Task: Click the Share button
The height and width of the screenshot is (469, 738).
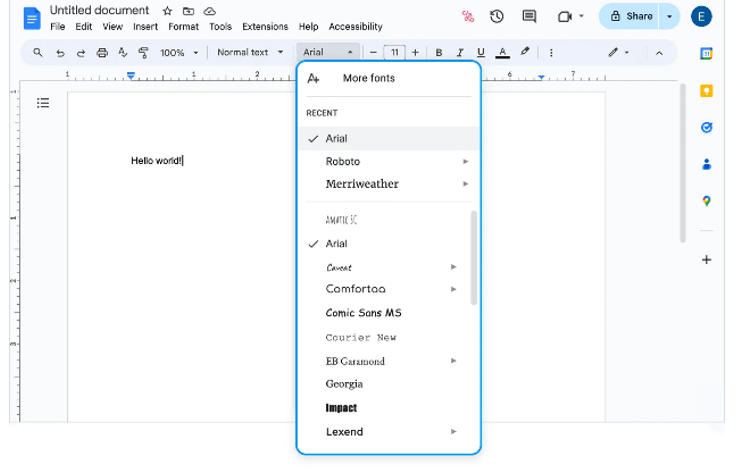Action: [x=630, y=16]
